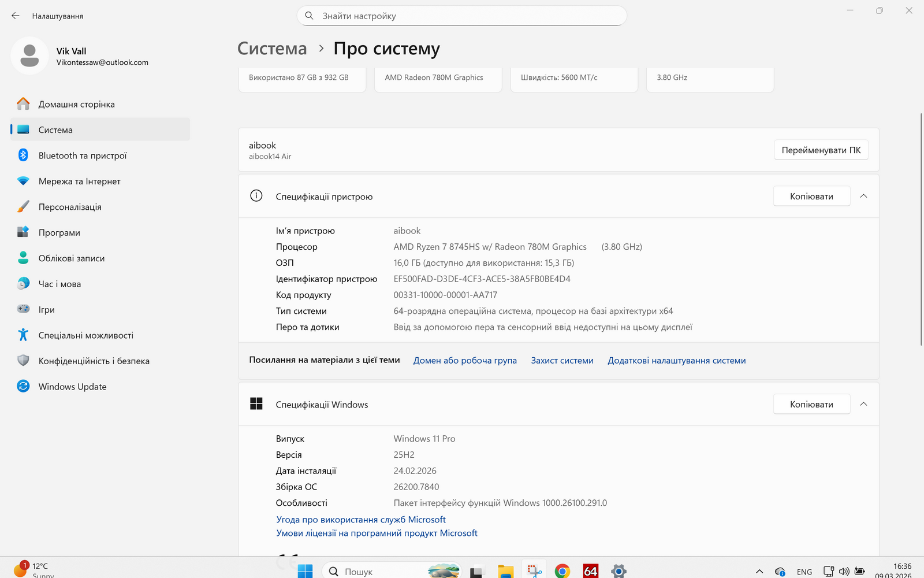
Task: Open File Explorer from the taskbar
Action: pyautogui.click(x=505, y=571)
